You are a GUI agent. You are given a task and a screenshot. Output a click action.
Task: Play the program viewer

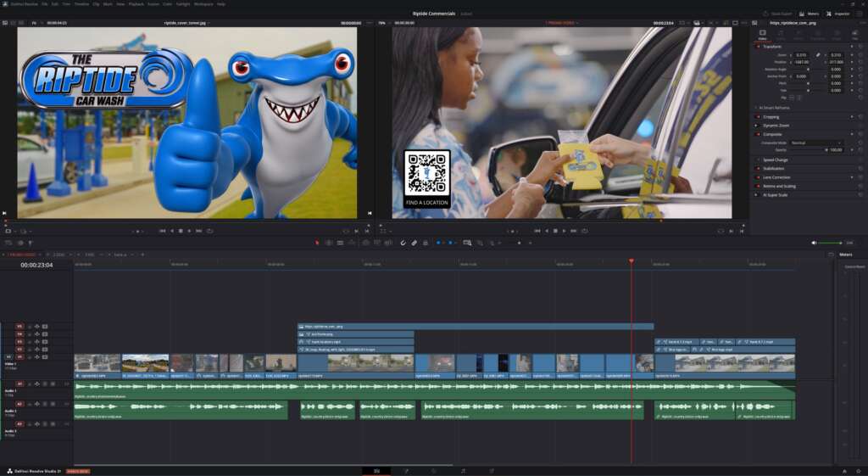[564, 231]
